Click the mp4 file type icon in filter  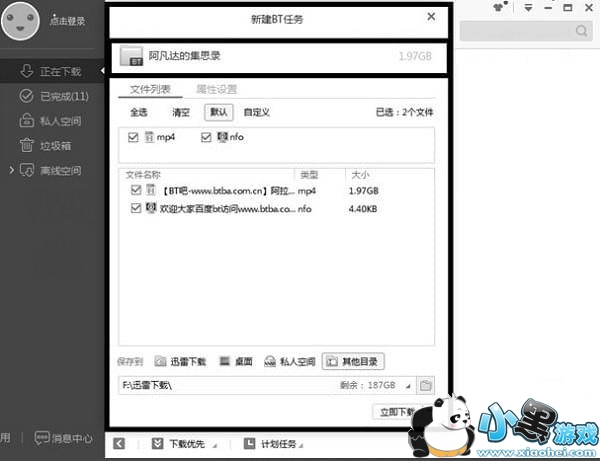[149, 137]
